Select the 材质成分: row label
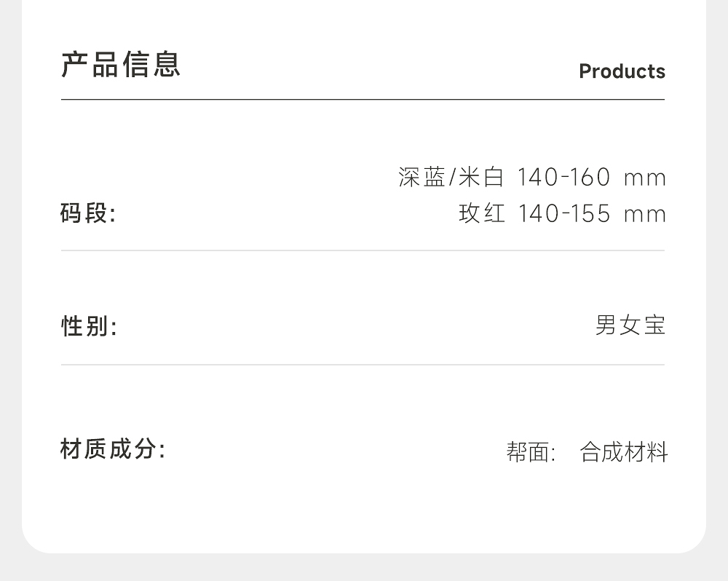 pos(113,449)
